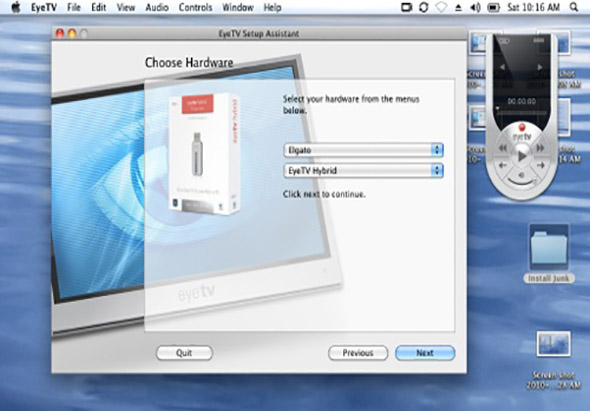
Task: Click the Previous button
Action: tap(358, 353)
